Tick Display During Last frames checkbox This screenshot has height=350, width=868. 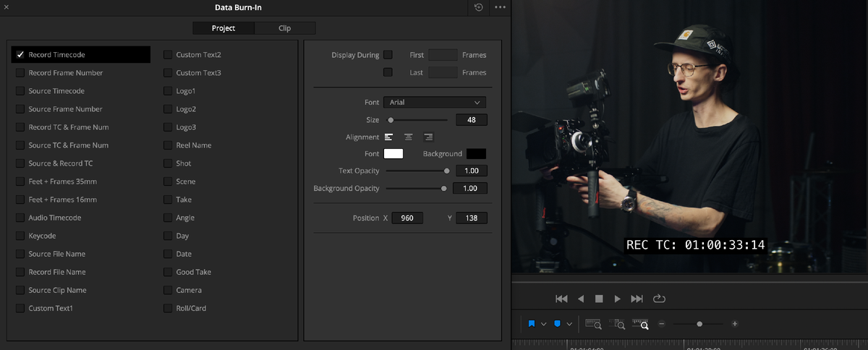point(388,72)
